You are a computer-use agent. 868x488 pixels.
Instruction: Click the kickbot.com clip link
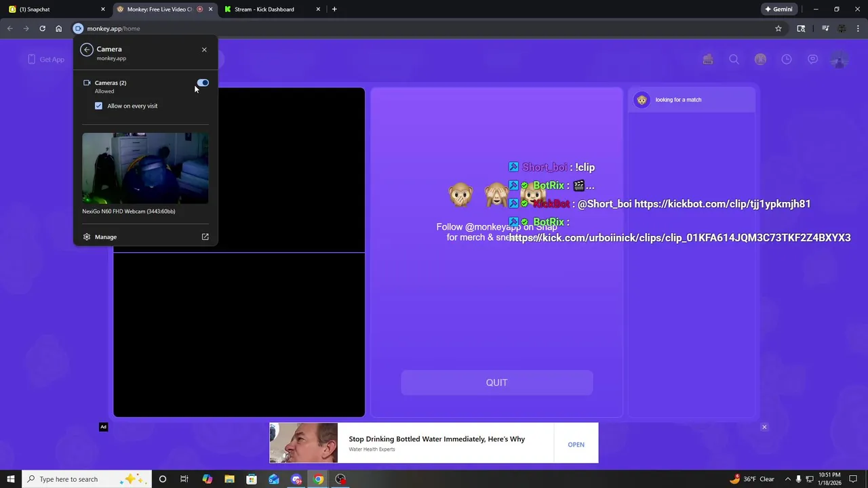pyautogui.click(x=722, y=204)
